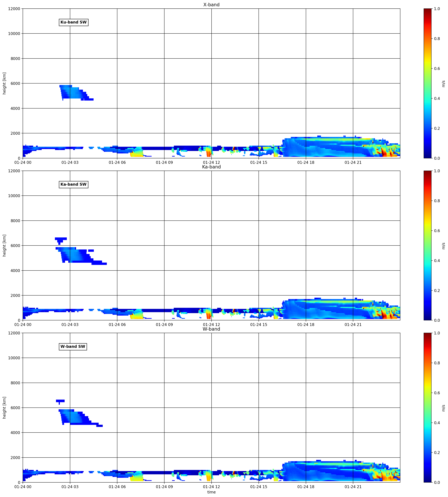
Task: Click the colorbar of the X-band panel
Action: point(428,83)
